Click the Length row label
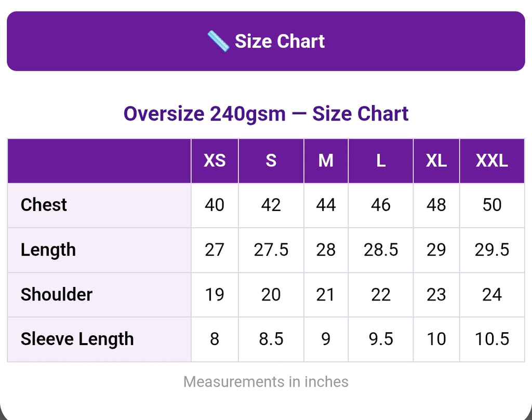This screenshot has height=420, width=532. (x=48, y=250)
